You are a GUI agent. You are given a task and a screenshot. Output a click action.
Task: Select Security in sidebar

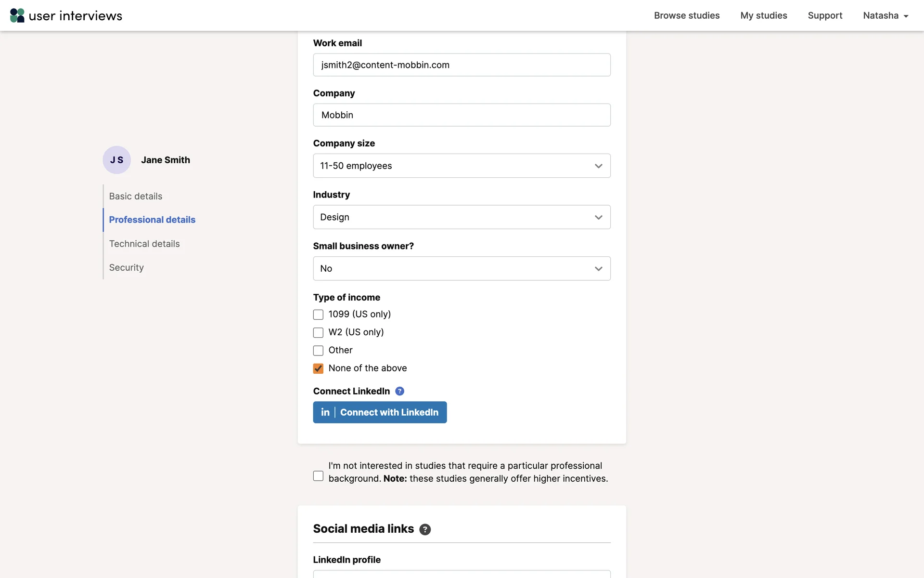tap(126, 267)
